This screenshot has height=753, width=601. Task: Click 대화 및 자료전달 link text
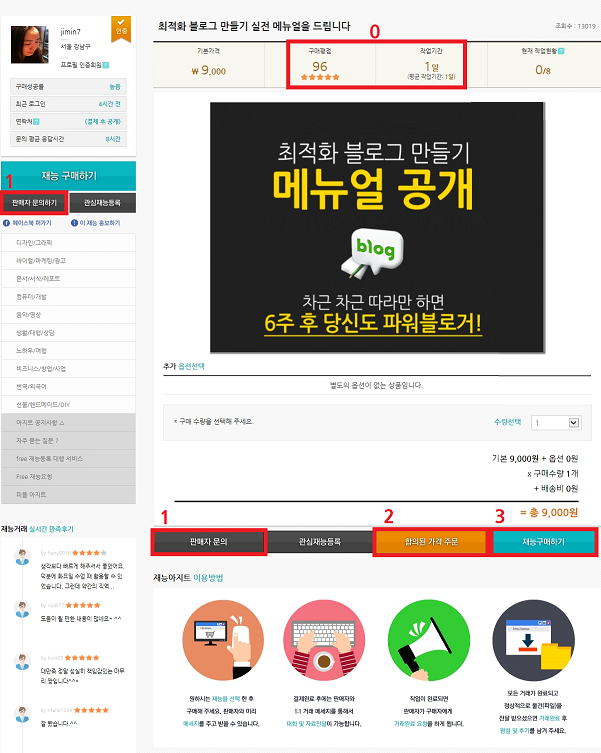tap(306, 724)
